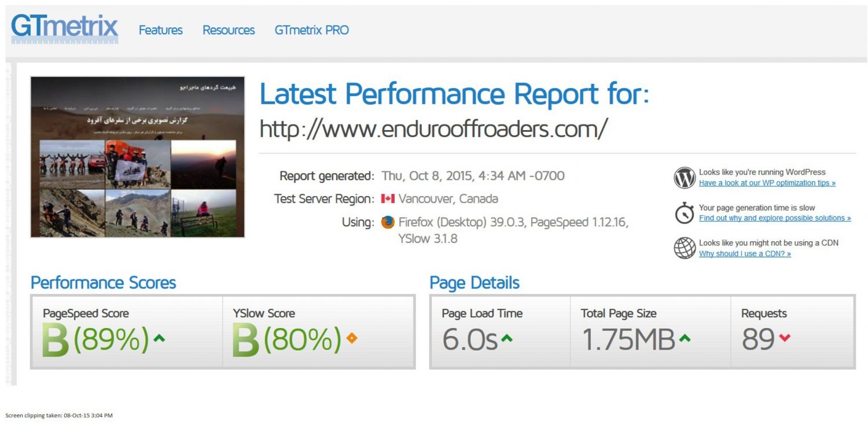Click the 89 requests value
868x434 pixels.
(758, 340)
